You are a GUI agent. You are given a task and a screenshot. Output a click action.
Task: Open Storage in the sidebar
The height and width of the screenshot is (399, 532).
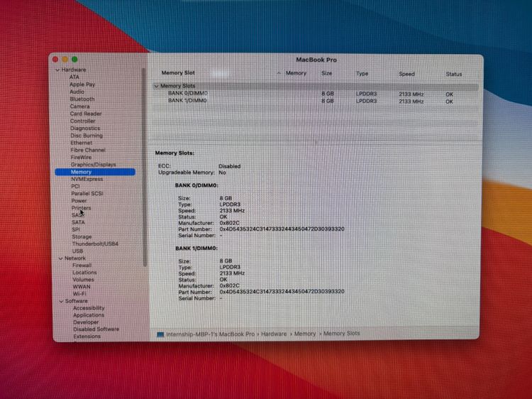(x=82, y=236)
